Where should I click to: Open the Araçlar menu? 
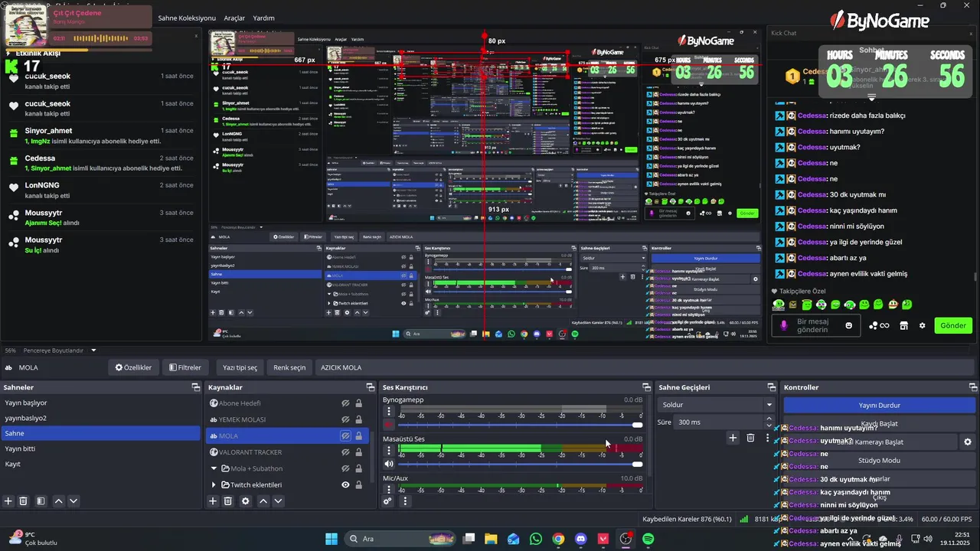pos(234,18)
